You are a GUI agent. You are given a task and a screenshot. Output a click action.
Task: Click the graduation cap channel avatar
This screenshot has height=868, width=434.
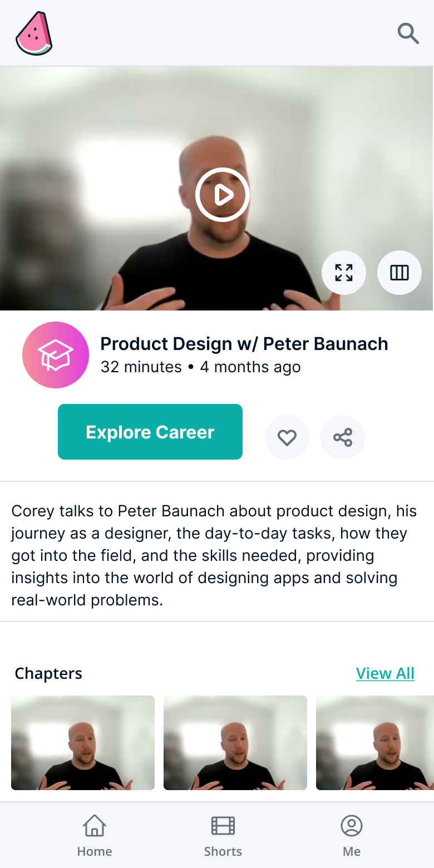pyautogui.click(x=56, y=355)
